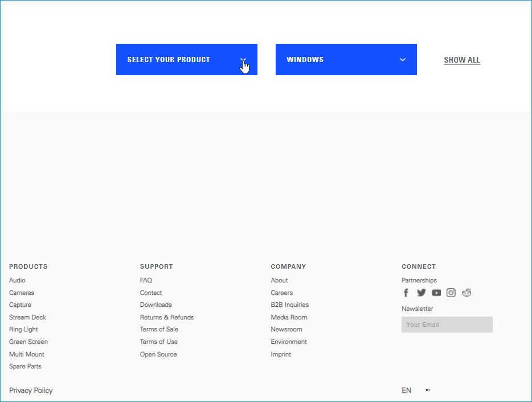Expand the Select Your Product dropdown
Screen dimensions: 532x402
tap(187, 59)
